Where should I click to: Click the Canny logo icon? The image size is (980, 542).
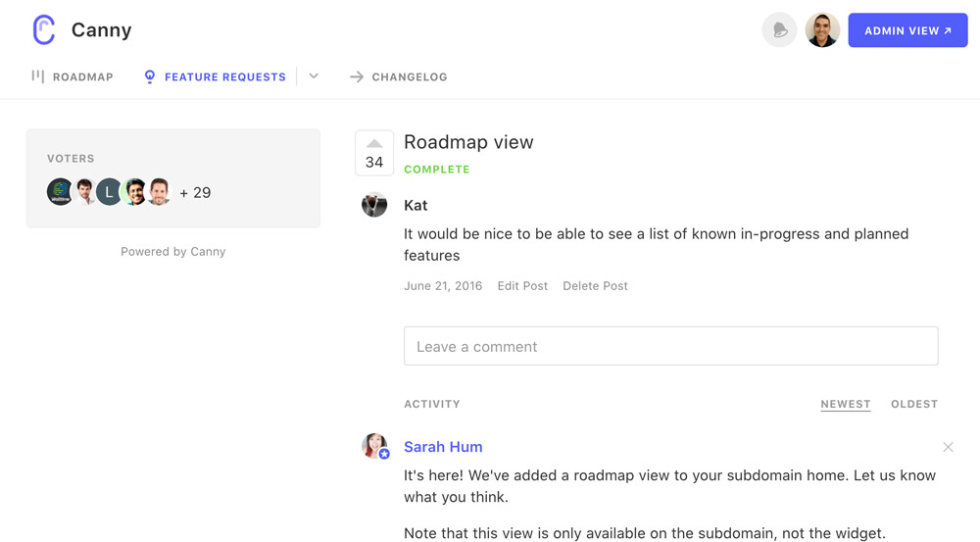[43, 30]
